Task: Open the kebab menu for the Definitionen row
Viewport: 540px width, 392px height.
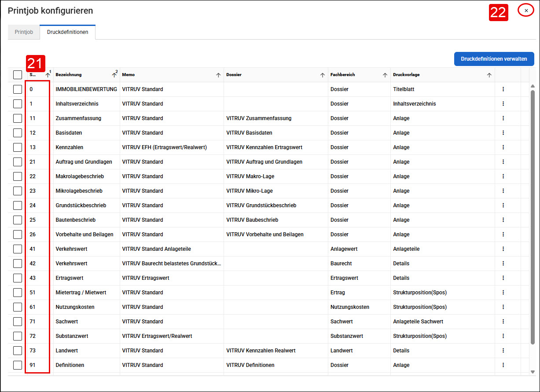Action: tap(503, 365)
